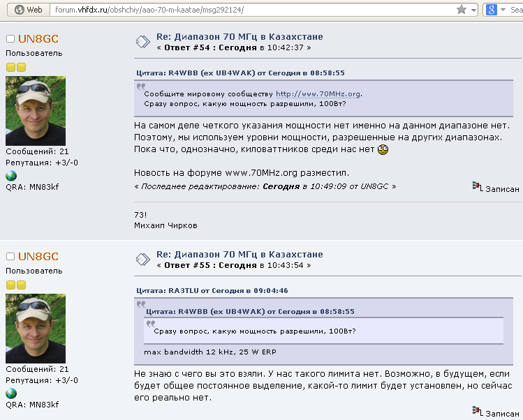The height and width of the screenshot is (420, 523).
Task: Click globe website icon under reply #55 reputation
Action: (11, 393)
